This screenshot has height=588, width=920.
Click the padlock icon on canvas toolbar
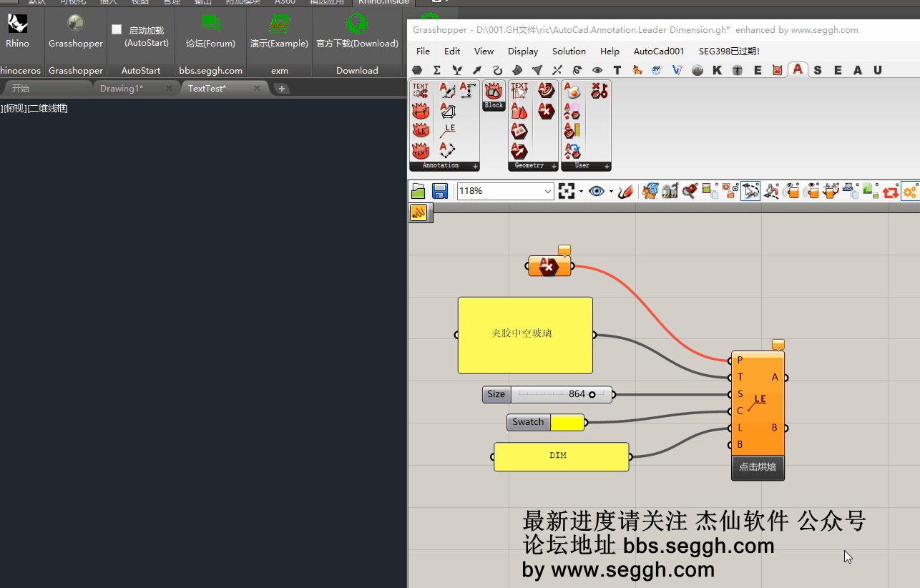670,191
